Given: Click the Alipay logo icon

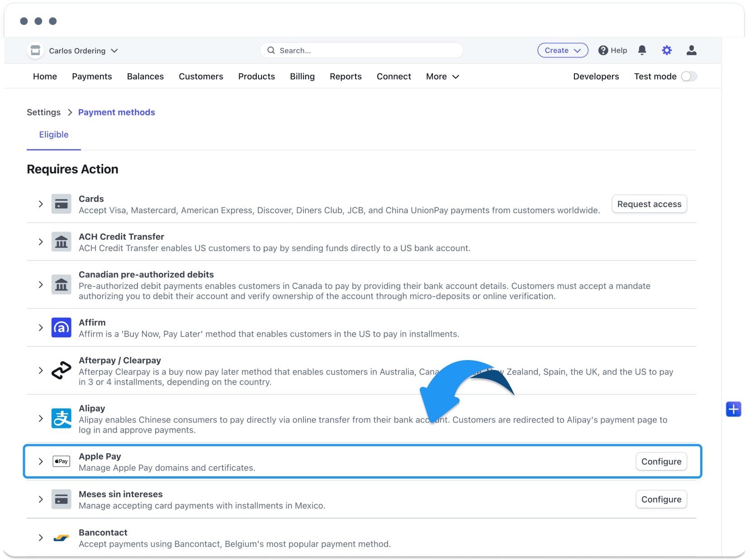Looking at the screenshot, I should pos(62,418).
